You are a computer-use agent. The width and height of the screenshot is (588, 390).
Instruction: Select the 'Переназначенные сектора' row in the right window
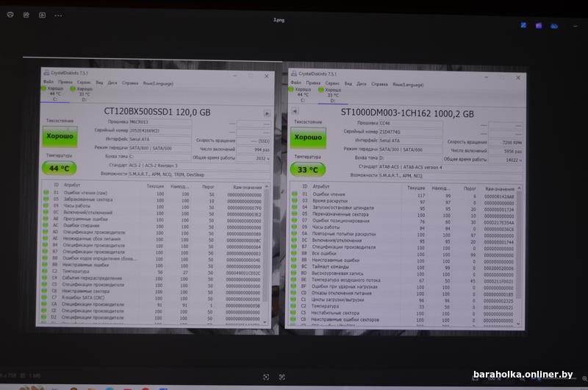pyautogui.click(x=404, y=214)
